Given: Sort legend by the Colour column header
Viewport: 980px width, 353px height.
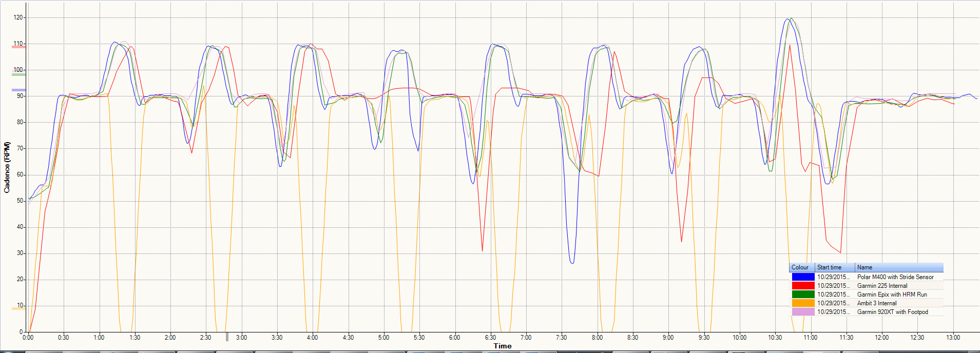Looking at the screenshot, I should (800, 267).
